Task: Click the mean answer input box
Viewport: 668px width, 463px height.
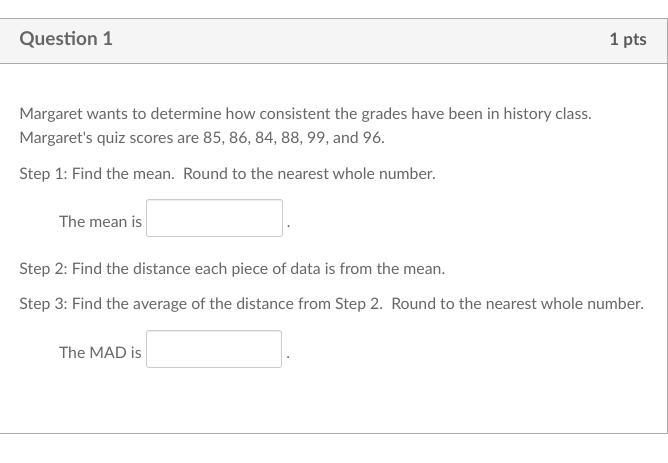Action: pos(214,218)
